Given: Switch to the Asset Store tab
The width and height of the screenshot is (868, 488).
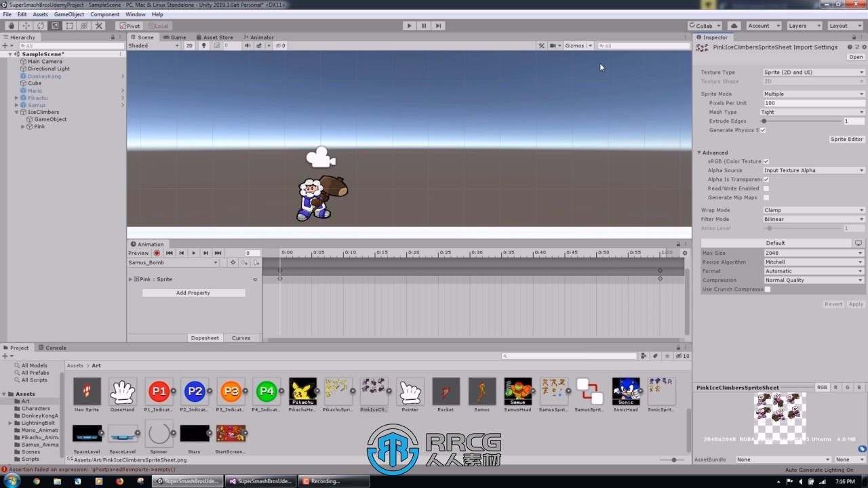Looking at the screenshot, I should 214,37.
